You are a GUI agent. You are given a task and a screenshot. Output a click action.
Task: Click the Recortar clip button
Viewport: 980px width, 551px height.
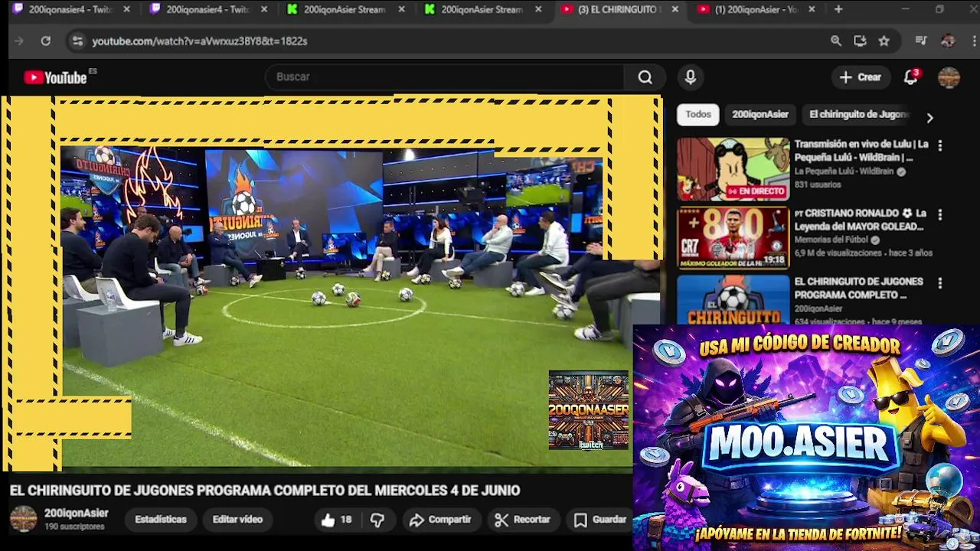(x=523, y=520)
